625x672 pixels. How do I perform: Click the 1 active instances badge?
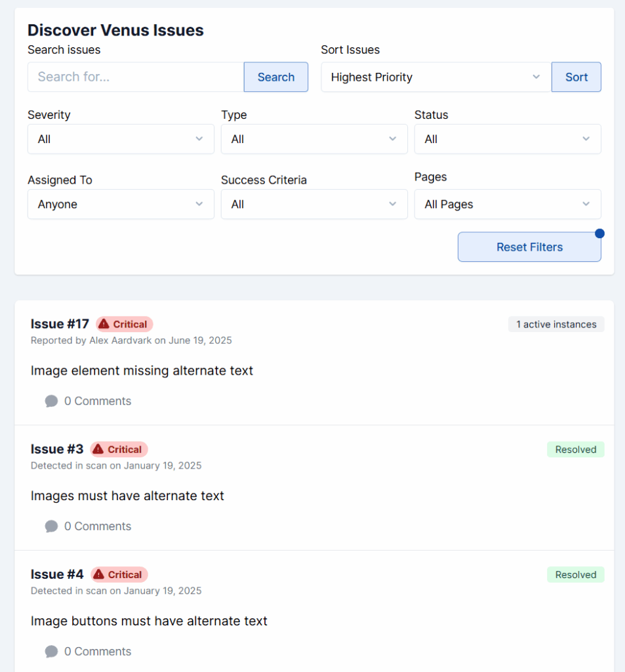(556, 324)
